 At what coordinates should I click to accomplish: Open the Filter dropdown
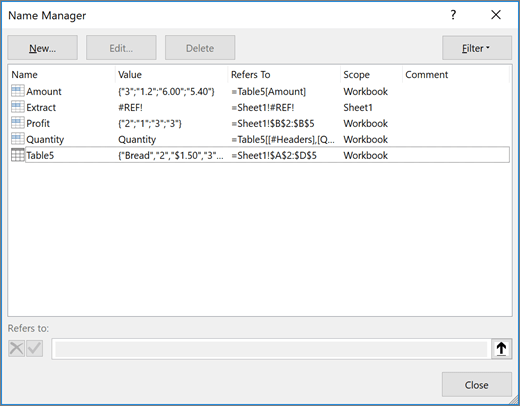[477, 48]
